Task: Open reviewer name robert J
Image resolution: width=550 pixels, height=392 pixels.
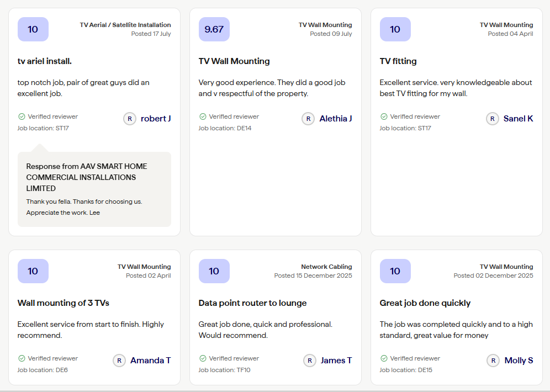Action: 156,119
